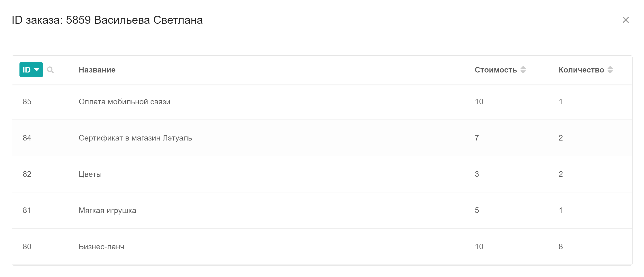The image size is (644, 277).
Task: Click ID cell 84
Action: [27, 138]
